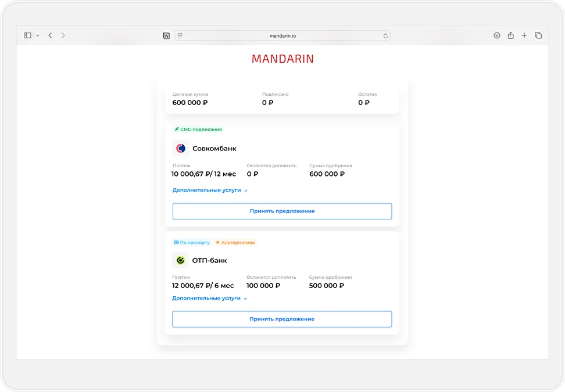Click ОТП-банк approval sum 500 000 ₽
This screenshot has width=565, height=392.
point(327,286)
